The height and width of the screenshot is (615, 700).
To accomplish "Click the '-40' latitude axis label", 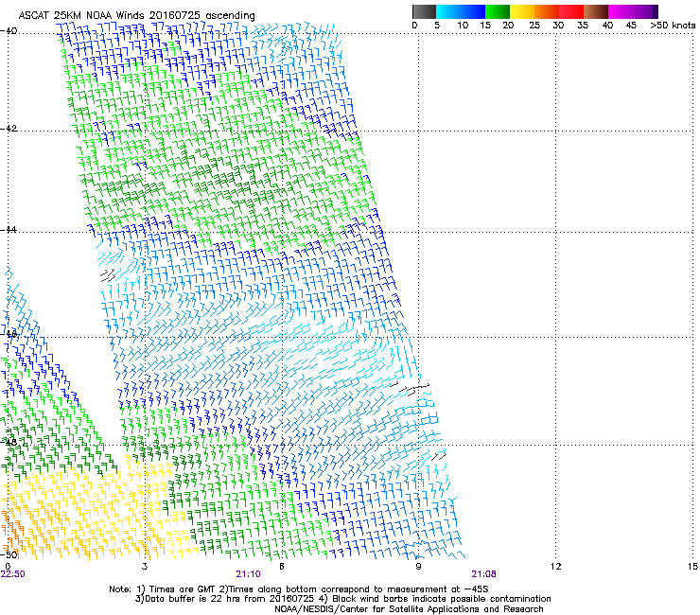I will coord(9,31).
